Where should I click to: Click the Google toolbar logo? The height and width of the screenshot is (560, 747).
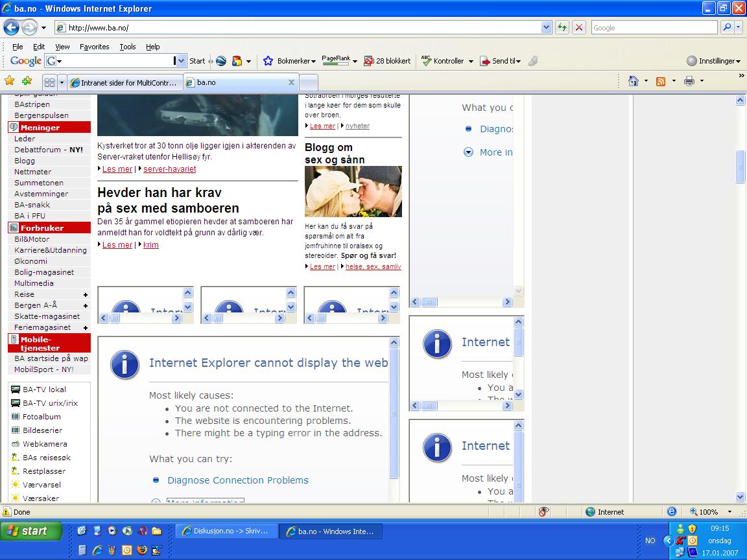tap(26, 61)
